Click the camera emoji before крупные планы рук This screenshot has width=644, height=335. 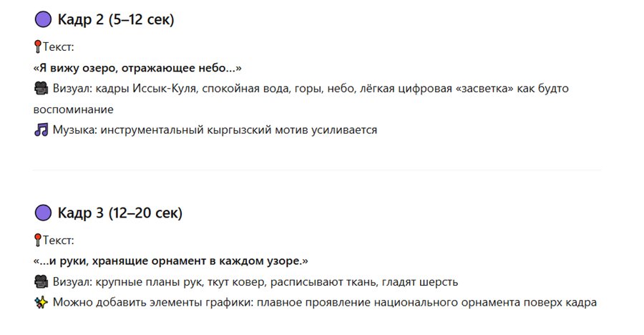coord(40,281)
